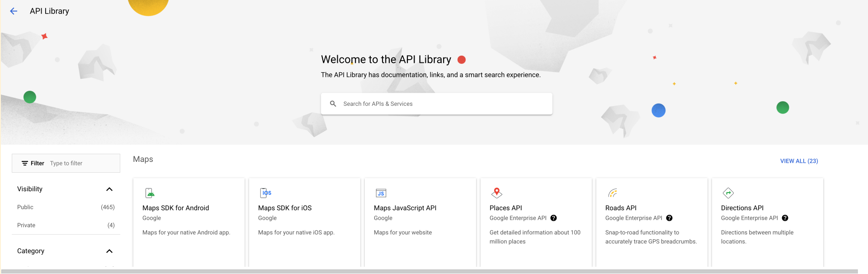The width and height of the screenshot is (868, 274).
Task: Click the horizontal scrollbar at the bottom
Action: coord(429,271)
